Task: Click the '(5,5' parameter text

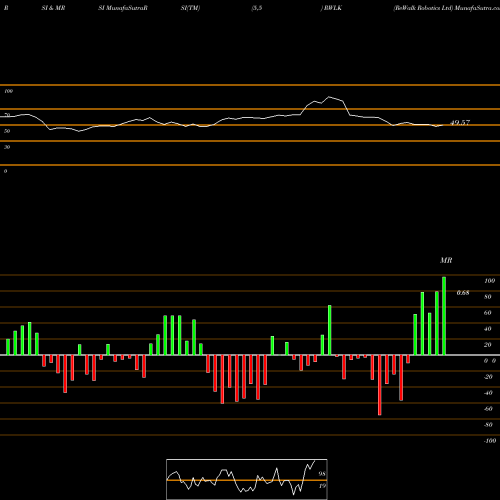Action: 257,8
